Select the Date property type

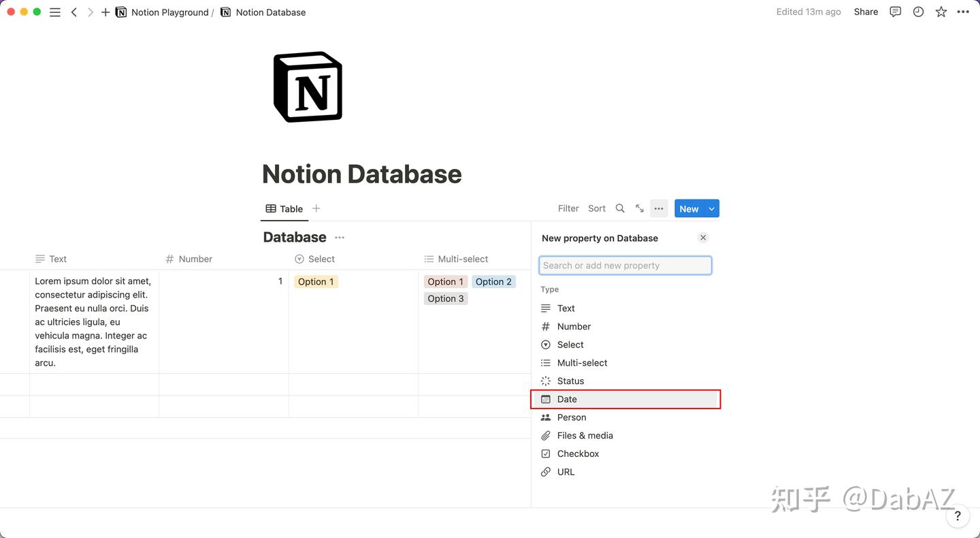(566, 399)
